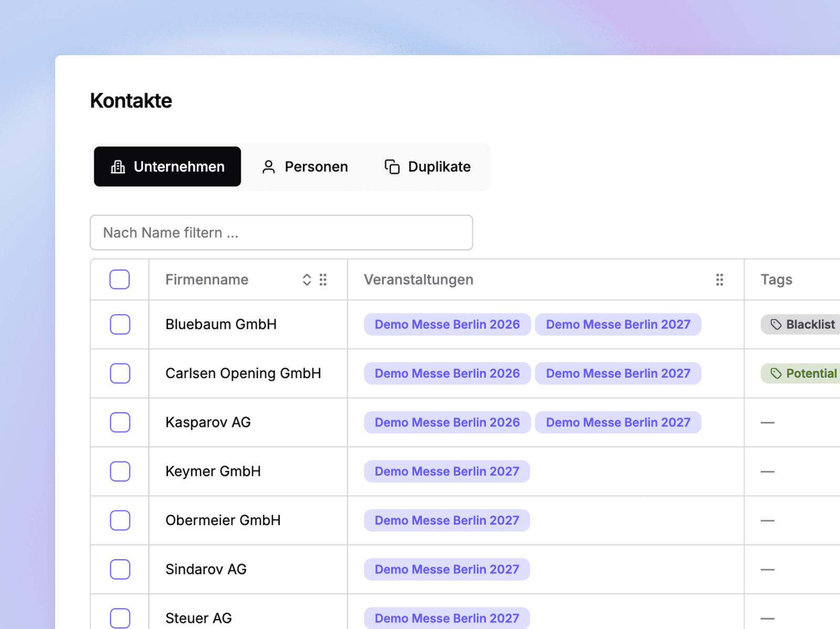Open the Keymer GmbH company entry
Viewport: 840px width, 629px height.
tap(213, 471)
